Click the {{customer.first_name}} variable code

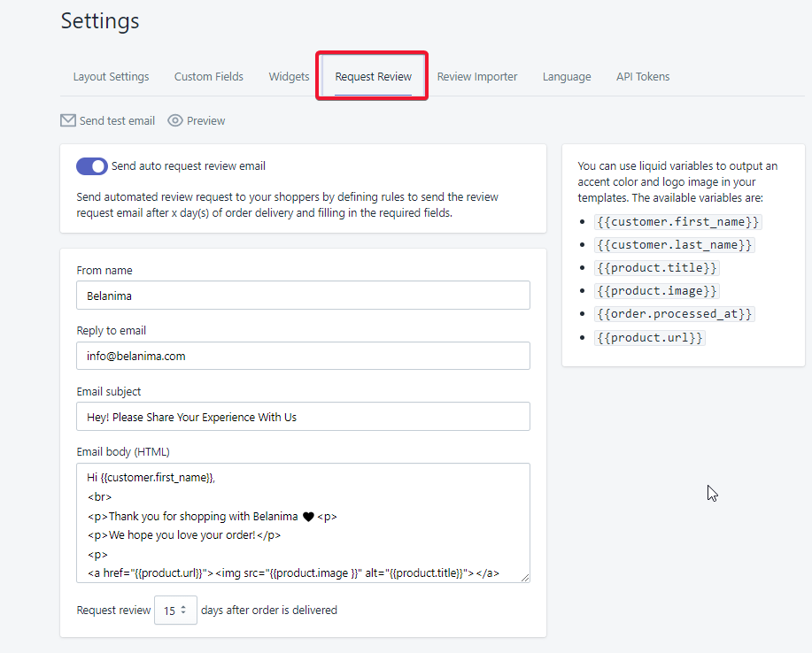pos(678,221)
